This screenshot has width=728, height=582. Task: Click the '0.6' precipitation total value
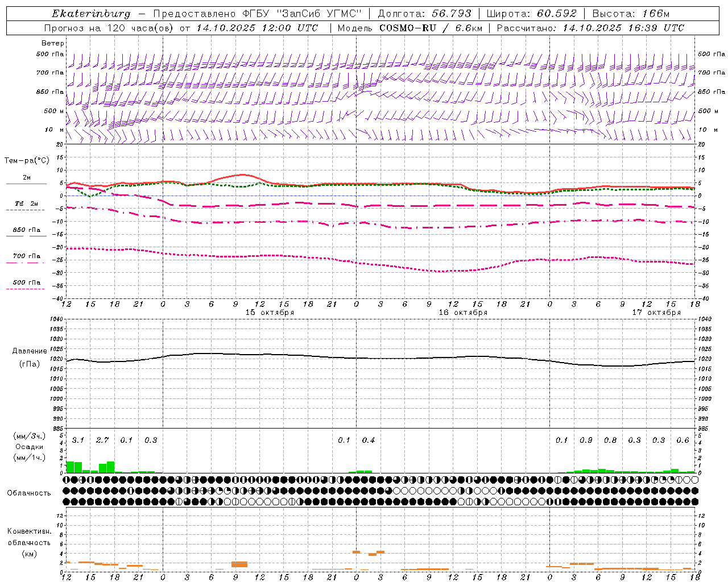[x=683, y=440]
